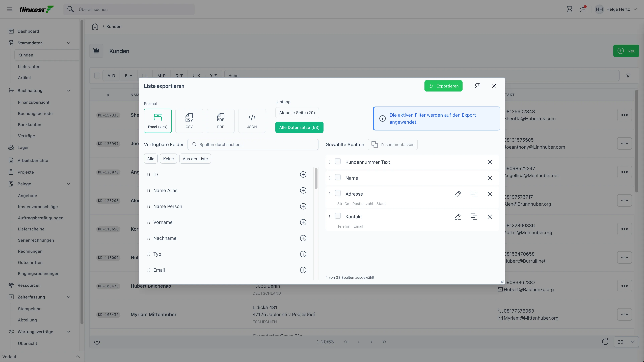The height and width of the screenshot is (362, 644).
Task: Open the tasks checklist icon
Action: click(x=583, y=9)
